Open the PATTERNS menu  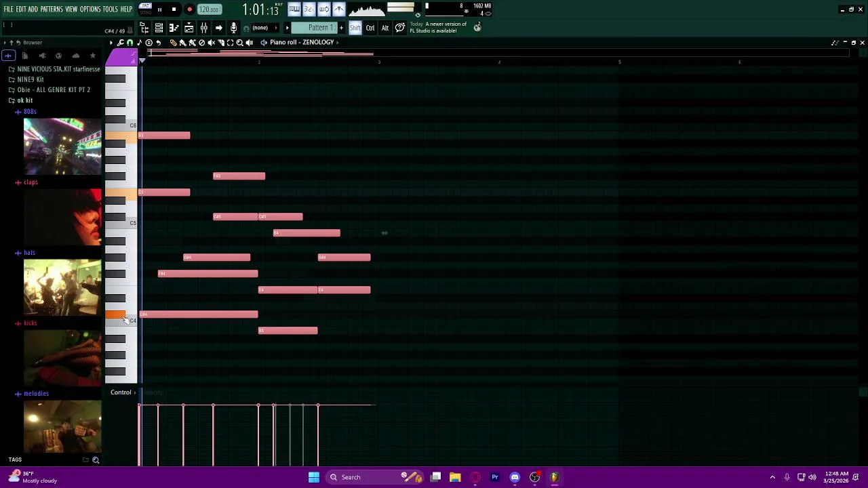(52, 9)
